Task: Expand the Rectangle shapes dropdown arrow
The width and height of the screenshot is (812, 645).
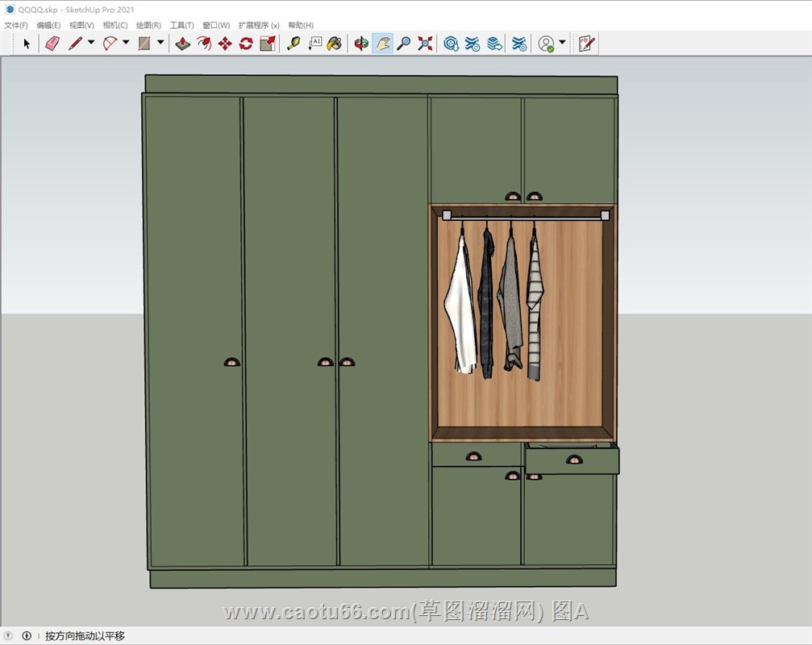Action: click(160, 43)
